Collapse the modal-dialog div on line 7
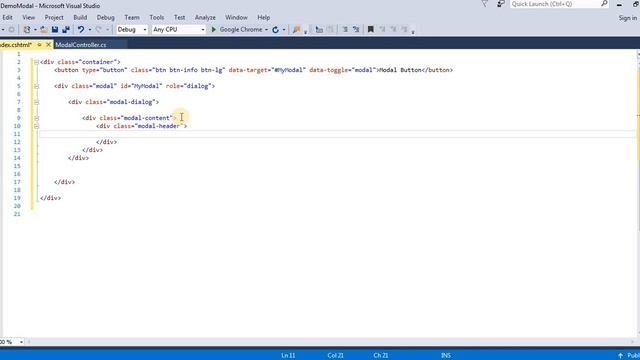The height and width of the screenshot is (360, 640). pyautogui.click(x=36, y=102)
